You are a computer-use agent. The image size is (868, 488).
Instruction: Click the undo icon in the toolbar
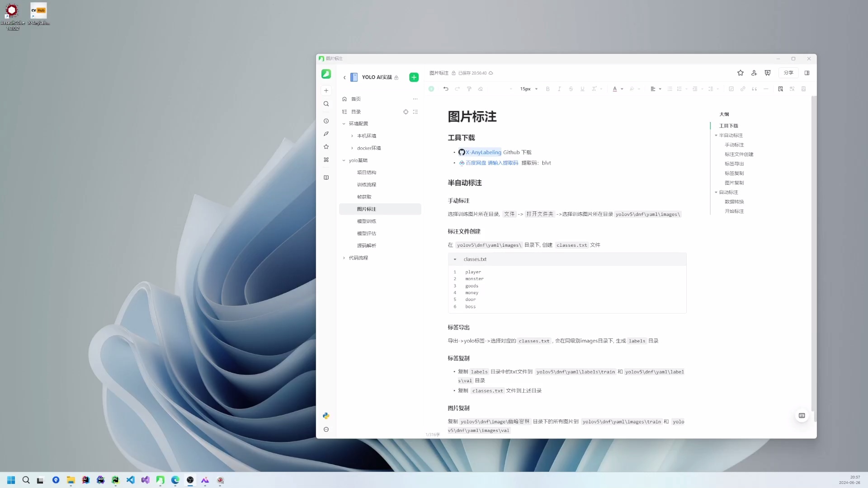(446, 89)
